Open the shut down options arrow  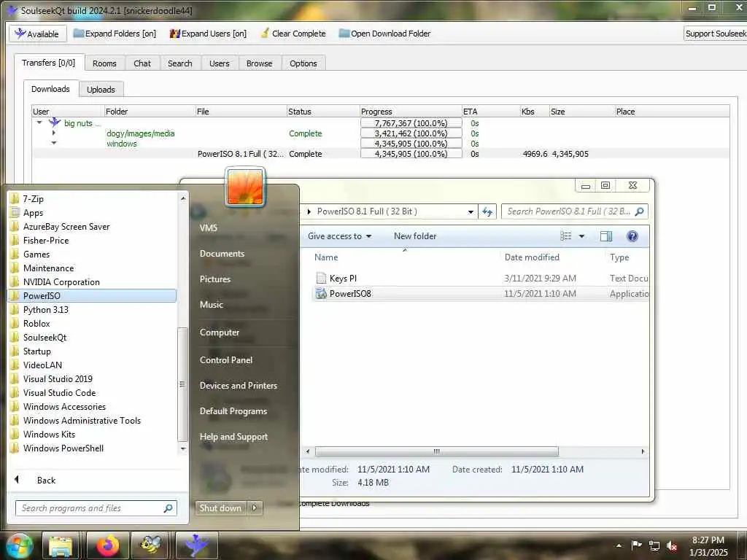point(255,508)
